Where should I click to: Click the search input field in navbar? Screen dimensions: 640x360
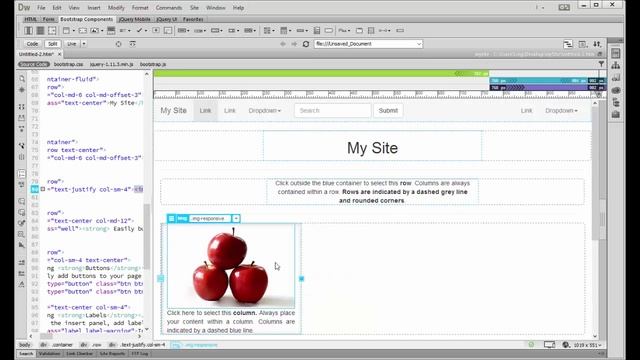click(333, 111)
